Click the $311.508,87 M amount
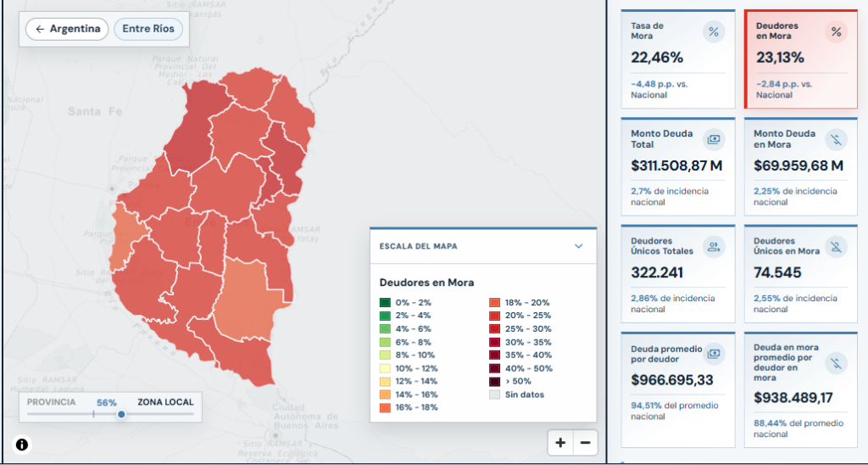The height and width of the screenshot is (465, 868). click(676, 165)
